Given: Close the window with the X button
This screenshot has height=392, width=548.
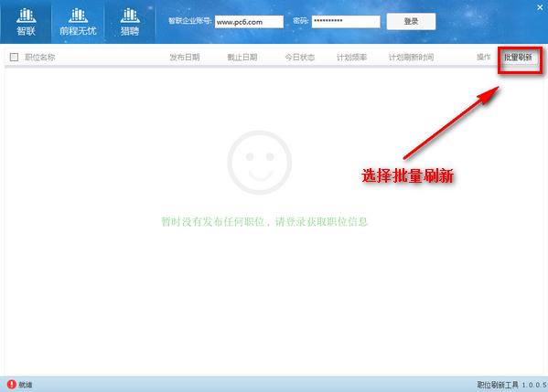Looking at the screenshot, I should click(x=540, y=7).
